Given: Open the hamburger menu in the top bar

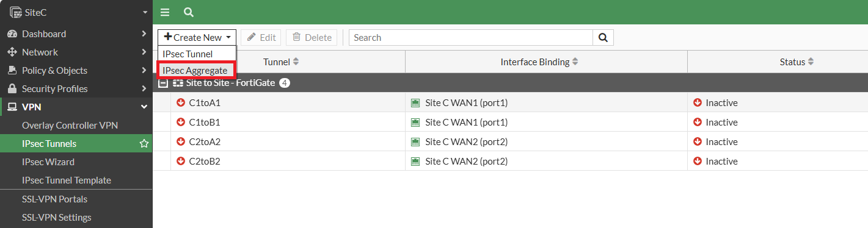Looking at the screenshot, I should (x=165, y=12).
